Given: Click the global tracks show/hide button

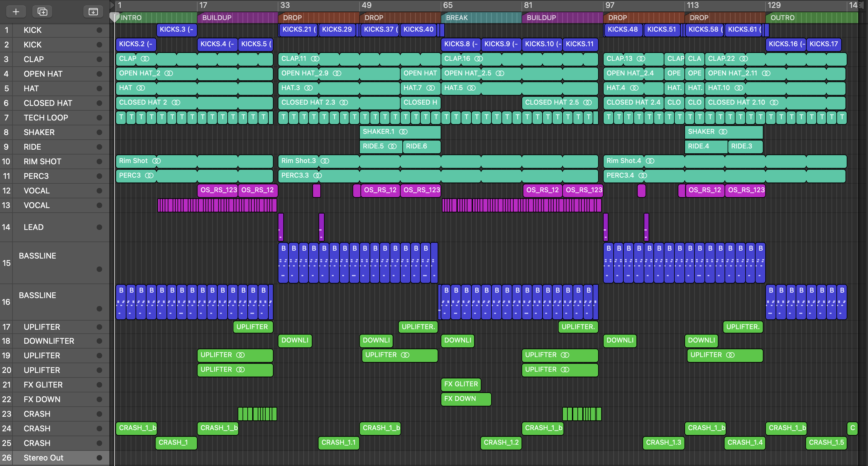Looking at the screenshot, I should [93, 12].
